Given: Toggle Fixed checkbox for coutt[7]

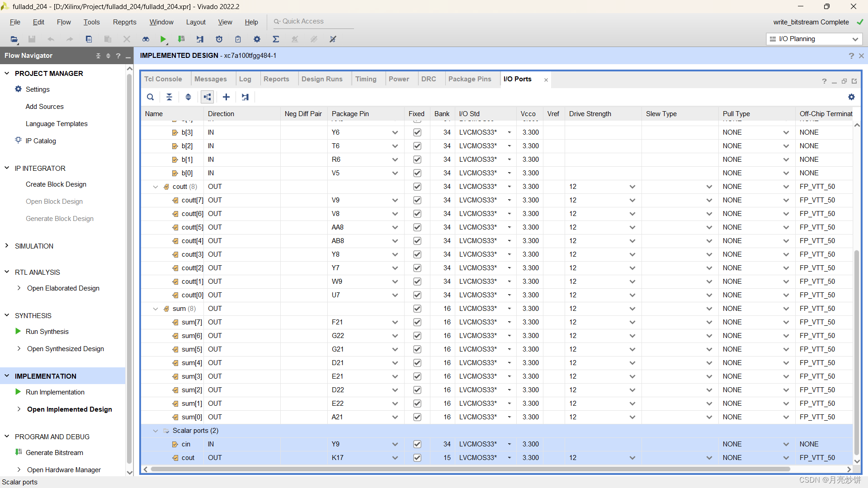Looking at the screenshot, I should 417,200.
